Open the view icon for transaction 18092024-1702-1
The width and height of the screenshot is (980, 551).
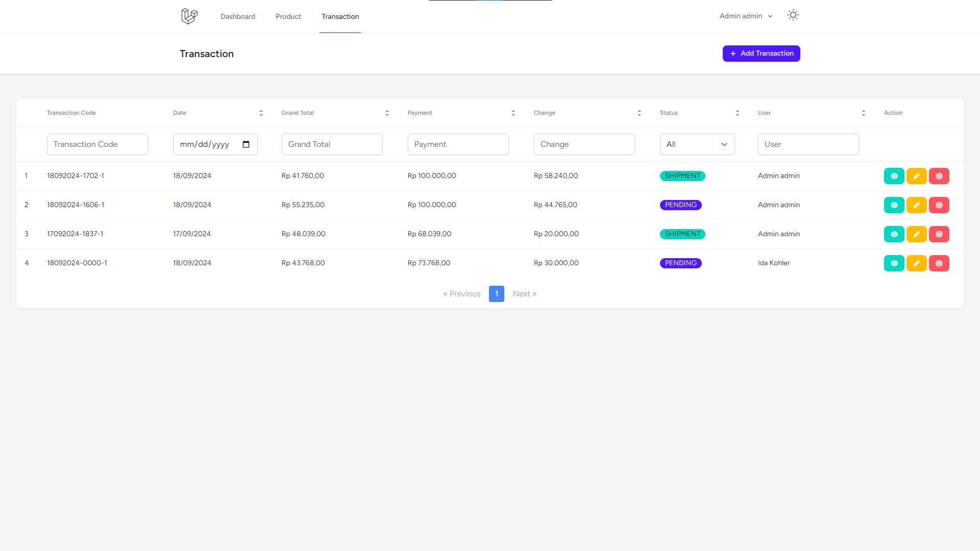pyautogui.click(x=894, y=176)
